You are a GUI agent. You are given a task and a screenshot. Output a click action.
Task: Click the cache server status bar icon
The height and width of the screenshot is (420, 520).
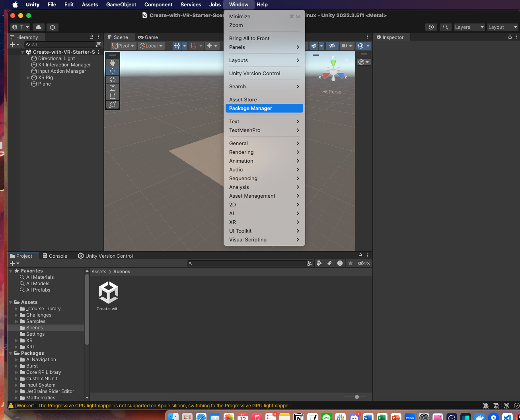pyautogui.click(x=496, y=406)
